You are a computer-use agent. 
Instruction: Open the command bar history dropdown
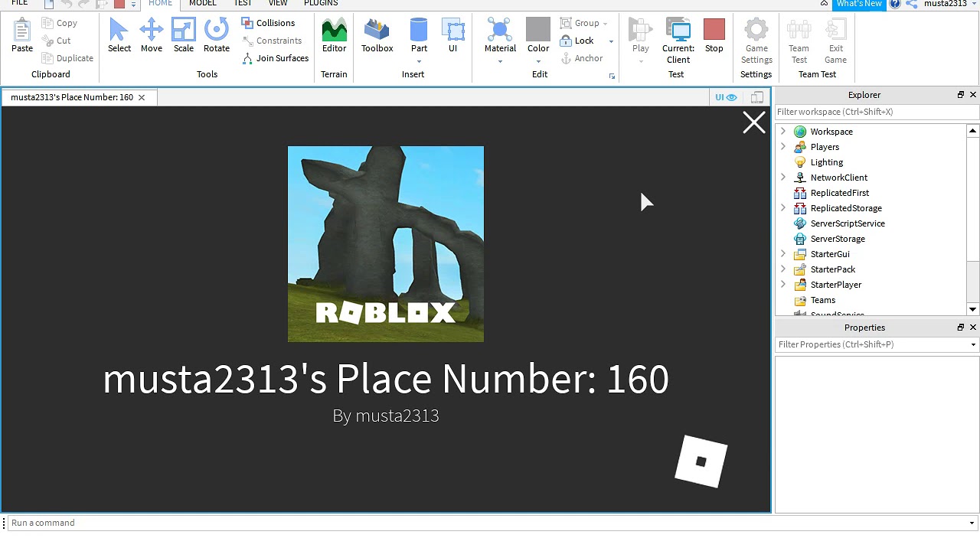pyautogui.click(x=972, y=523)
